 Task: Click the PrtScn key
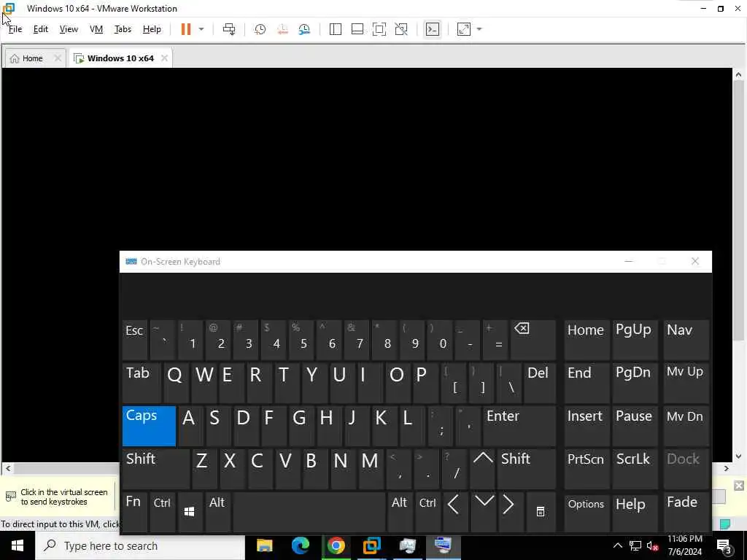(587, 469)
